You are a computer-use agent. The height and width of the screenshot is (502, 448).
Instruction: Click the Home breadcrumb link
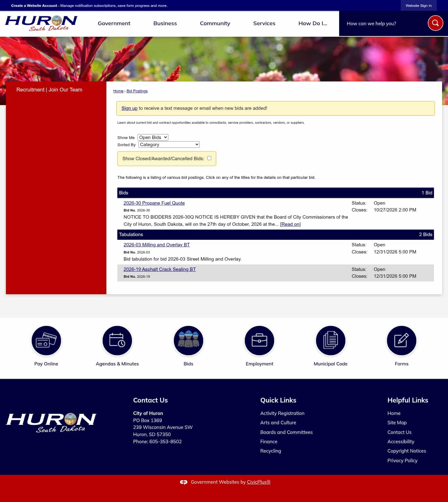click(x=118, y=91)
